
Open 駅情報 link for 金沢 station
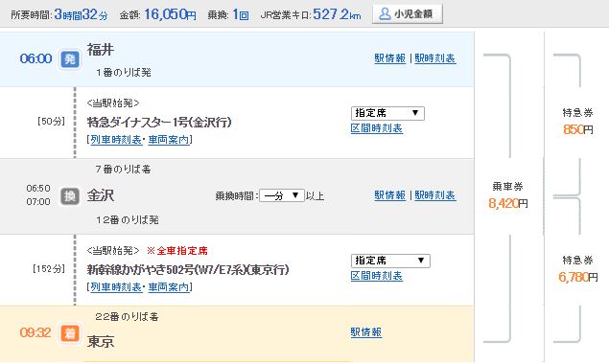[390, 195]
